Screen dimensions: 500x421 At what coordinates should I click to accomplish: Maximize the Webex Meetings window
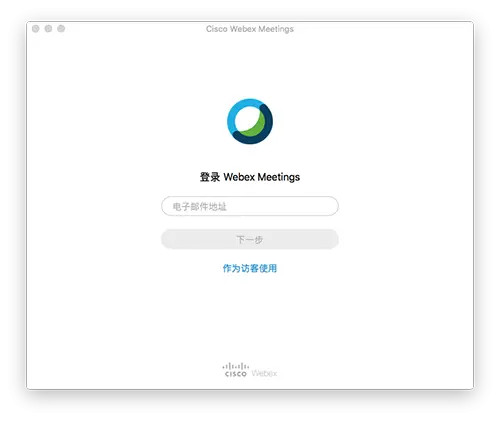coord(61,29)
